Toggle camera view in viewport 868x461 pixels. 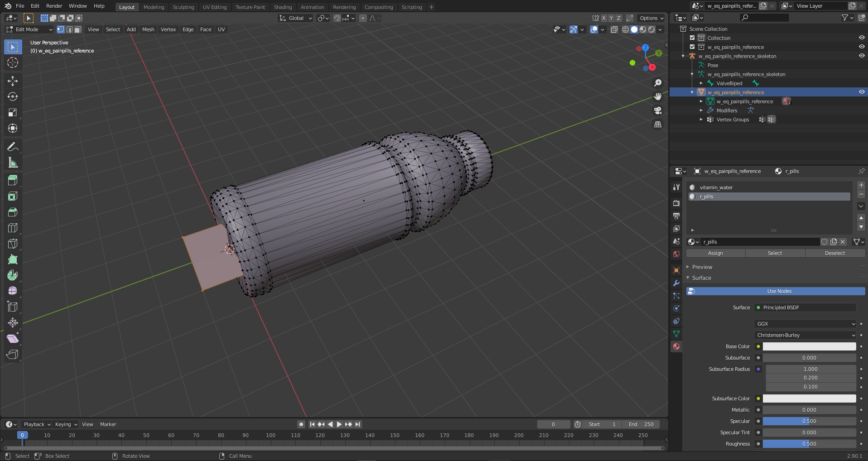(658, 110)
